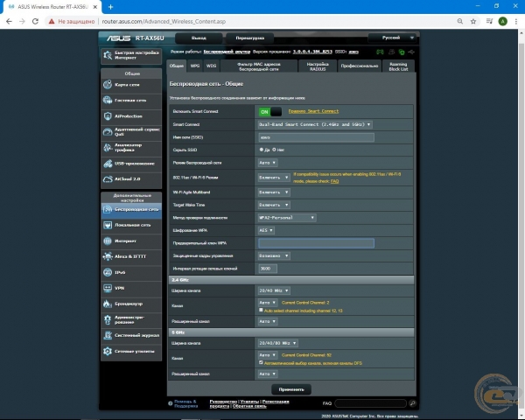Image resolution: width=525 pixels, height=420 pixels.
Task: Toggle auto channel selection including DFS channels
Action: tap(261, 363)
